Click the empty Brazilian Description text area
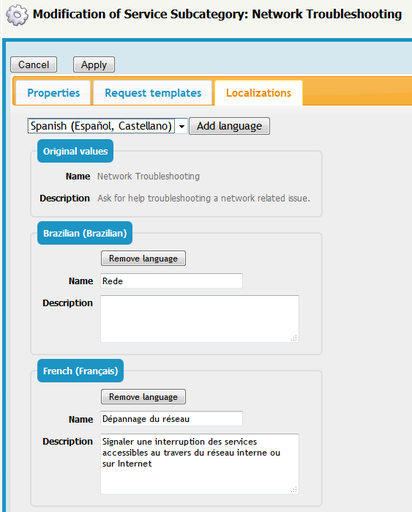 click(x=200, y=319)
